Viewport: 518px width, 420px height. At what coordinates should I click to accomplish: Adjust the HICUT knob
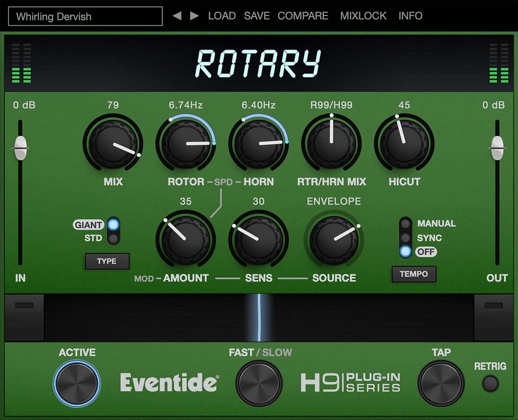point(404,143)
